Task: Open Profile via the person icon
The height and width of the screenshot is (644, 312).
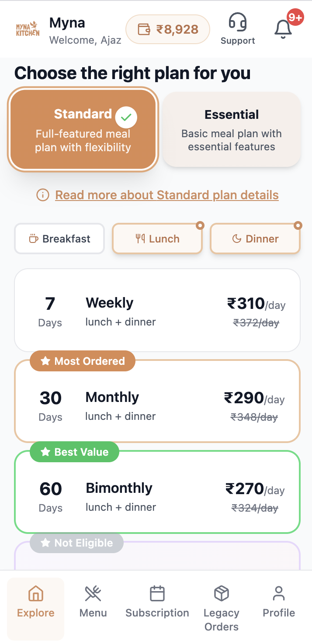Action: 278,593
